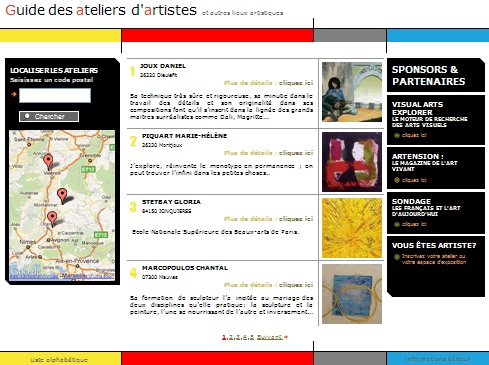Click the postal code input field
The width and height of the screenshot is (489, 365).
tap(55, 95)
